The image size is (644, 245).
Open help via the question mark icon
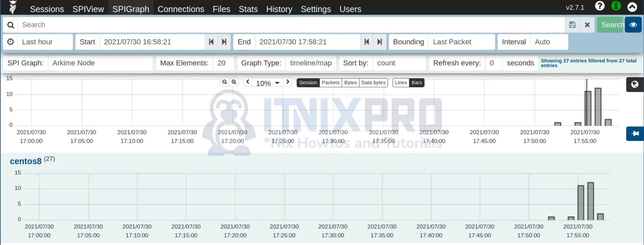coord(600,6)
